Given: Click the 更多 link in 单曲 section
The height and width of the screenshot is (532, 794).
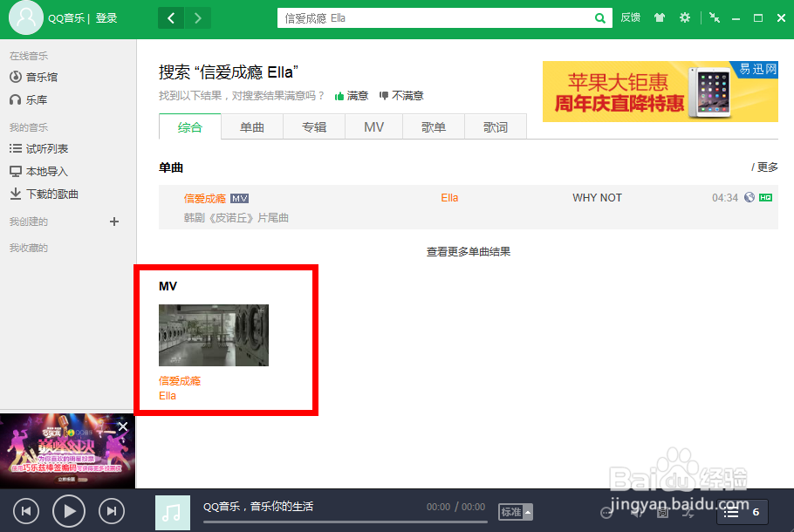Looking at the screenshot, I should (x=767, y=167).
